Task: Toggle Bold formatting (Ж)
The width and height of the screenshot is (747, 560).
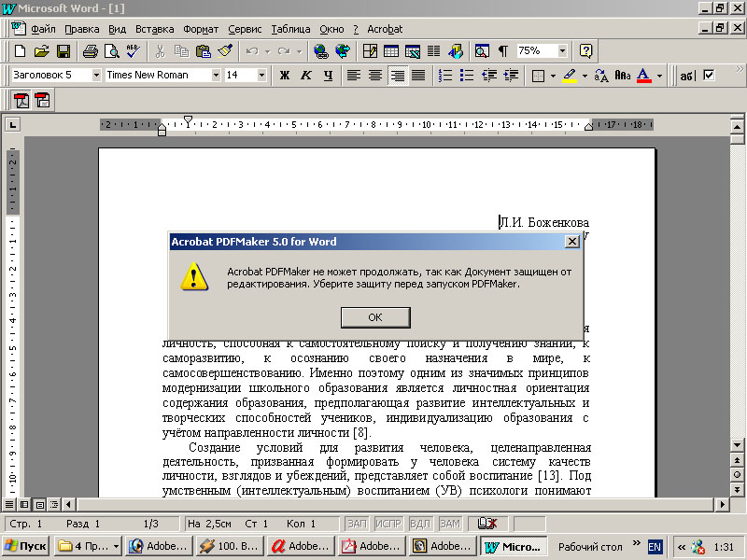Action: click(285, 76)
